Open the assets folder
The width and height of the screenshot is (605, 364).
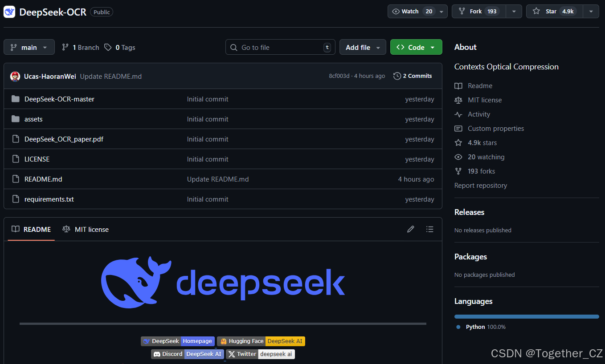pos(33,119)
